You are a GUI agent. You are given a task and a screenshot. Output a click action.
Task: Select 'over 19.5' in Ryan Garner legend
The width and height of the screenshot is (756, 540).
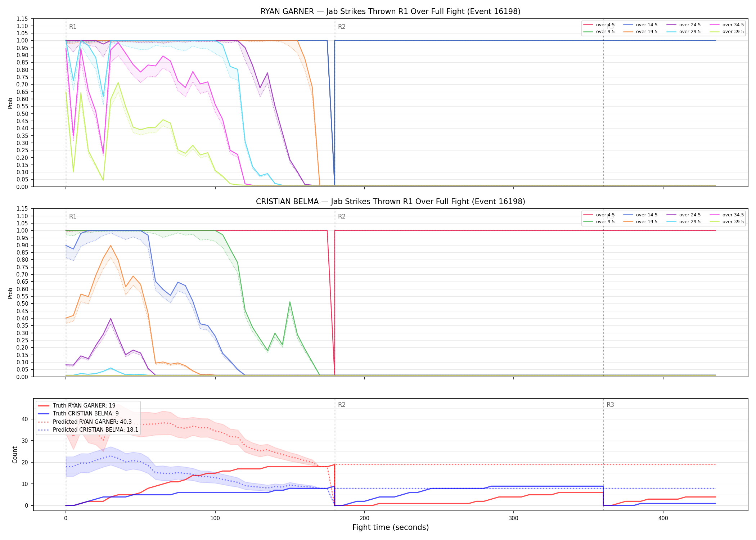click(x=640, y=32)
